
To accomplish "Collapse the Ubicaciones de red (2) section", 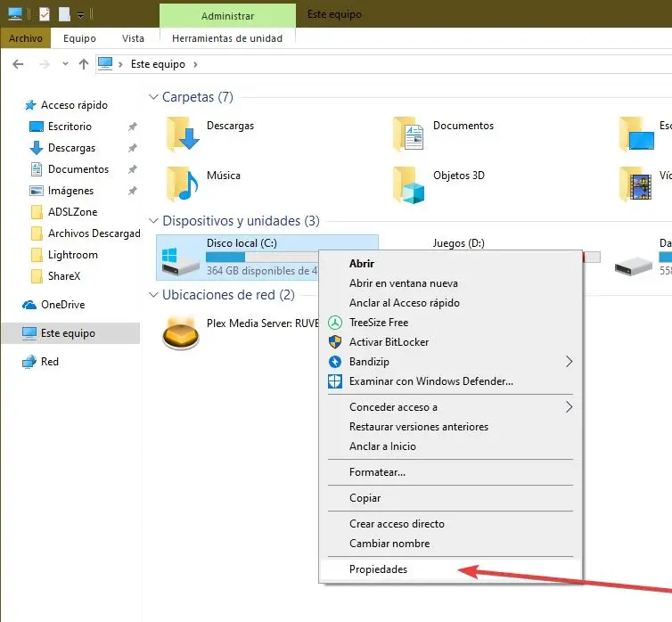I will tap(153, 295).
